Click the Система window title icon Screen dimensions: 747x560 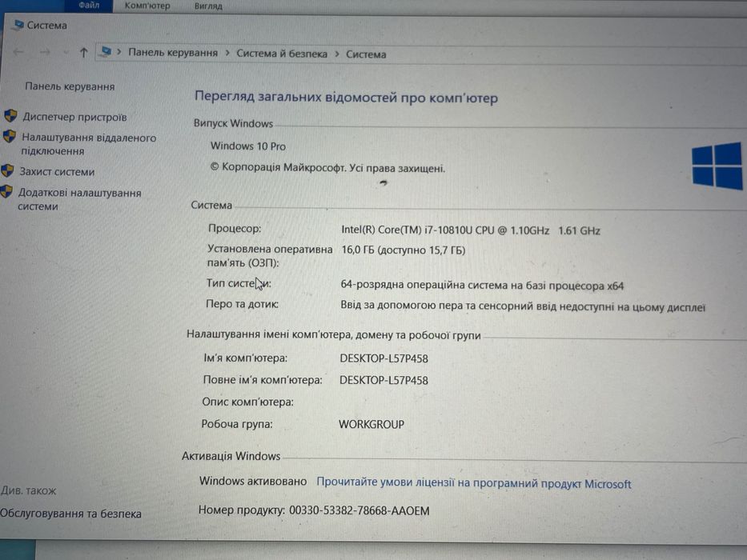point(19,24)
